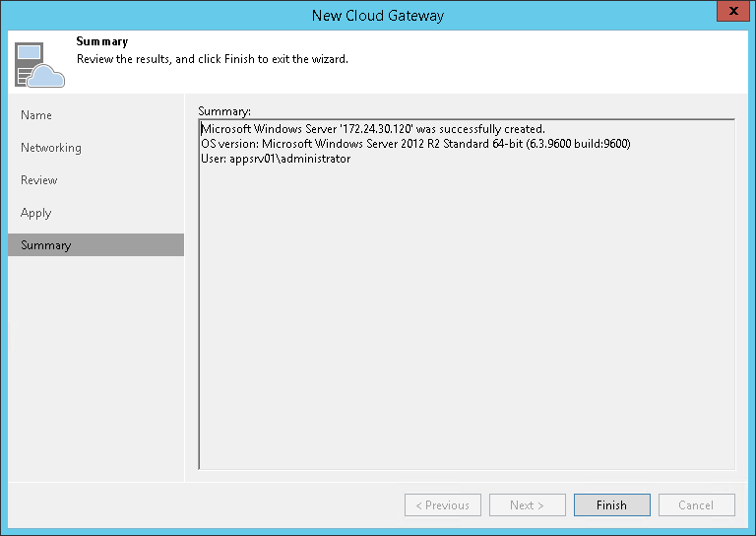Select the Apply wizard step

pyautogui.click(x=35, y=213)
